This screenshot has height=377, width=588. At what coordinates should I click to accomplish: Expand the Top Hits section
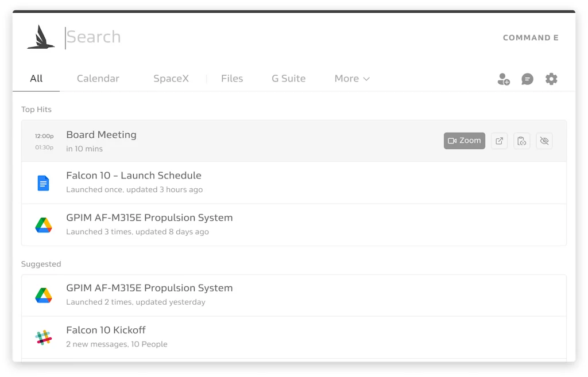36,109
